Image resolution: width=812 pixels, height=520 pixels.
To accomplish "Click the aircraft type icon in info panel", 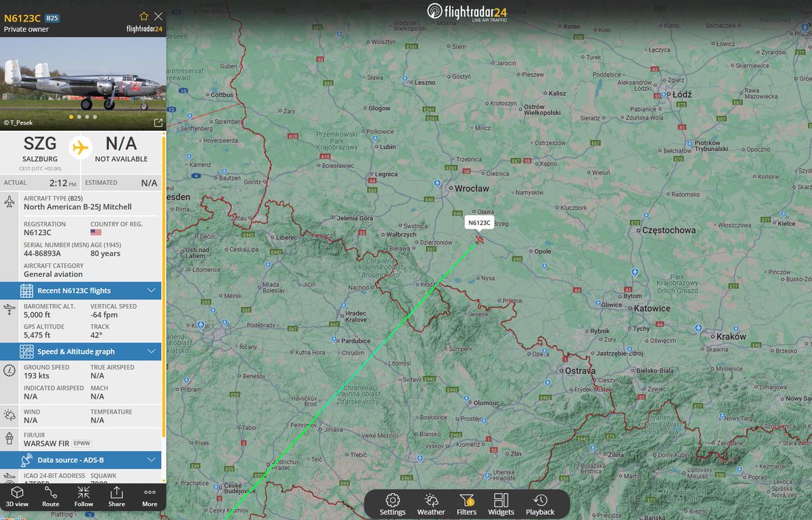I will tap(10, 202).
